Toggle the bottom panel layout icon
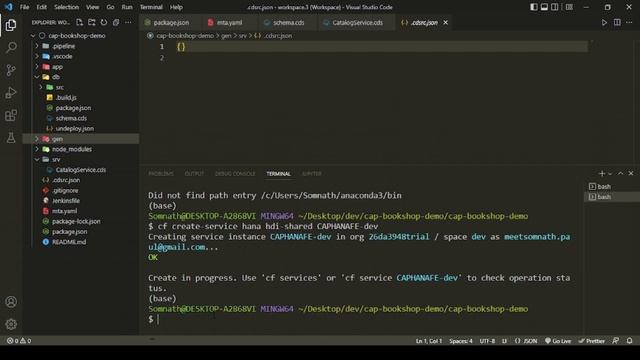The width and height of the screenshot is (640, 360). 544,7
